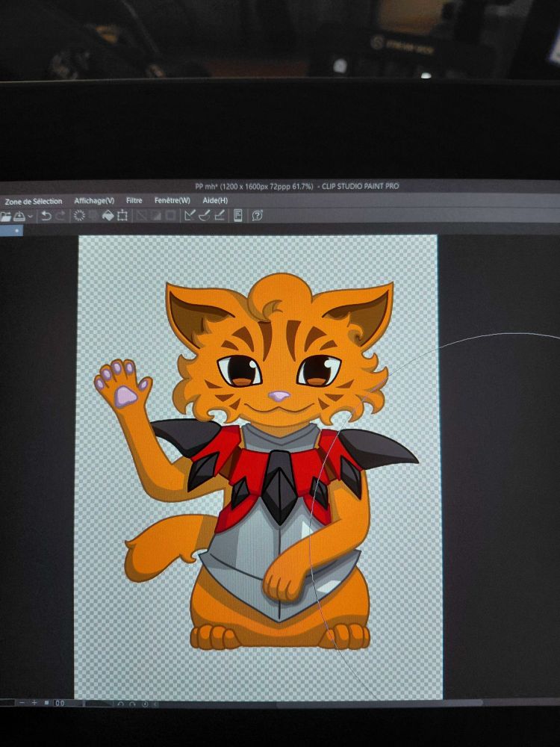Click the show selection border icon
Image resolution: width=560 pixels, height=747 pixels.
click(x=170, y=216)
